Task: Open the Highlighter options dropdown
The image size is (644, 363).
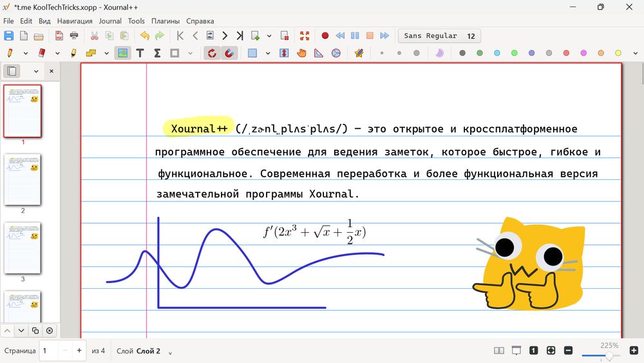Action: pos(106,54)
